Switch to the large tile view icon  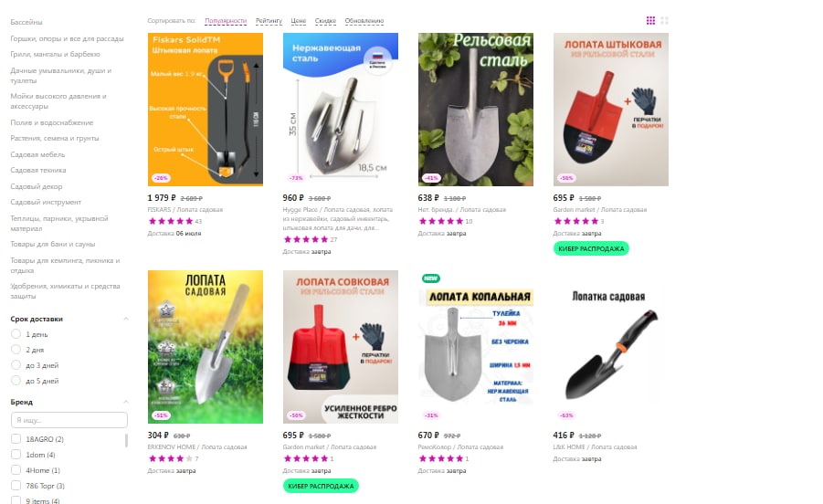click(x=664, y=20)
